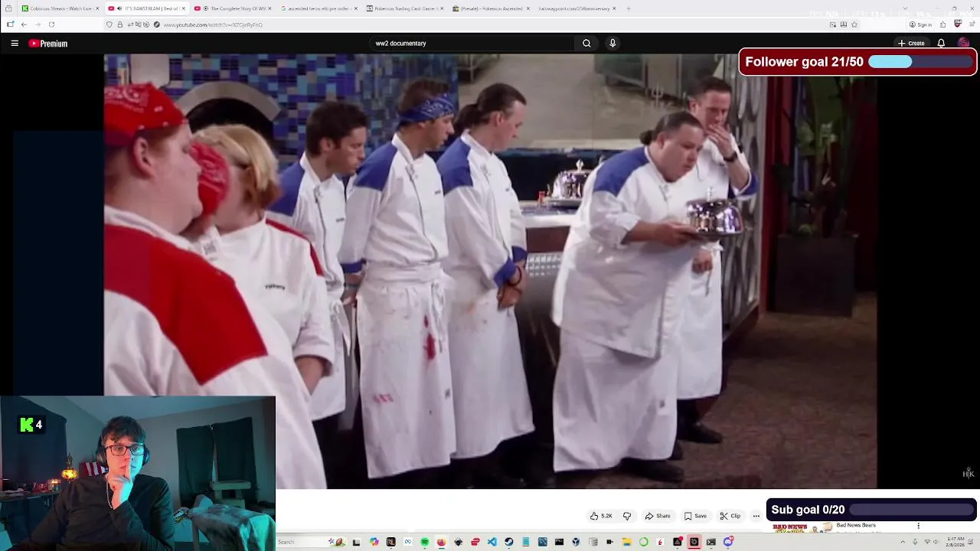Go to YouTube Premium home logo

[48, 44]
